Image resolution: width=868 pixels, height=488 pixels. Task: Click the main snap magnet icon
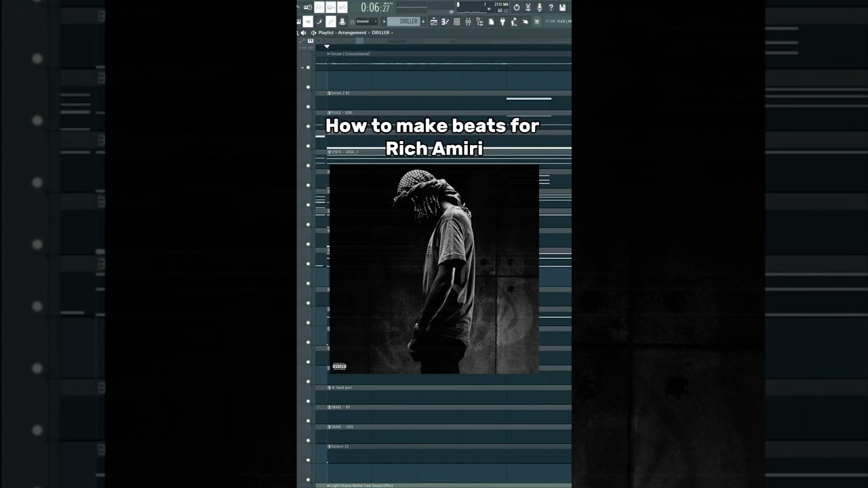point(353,22)
